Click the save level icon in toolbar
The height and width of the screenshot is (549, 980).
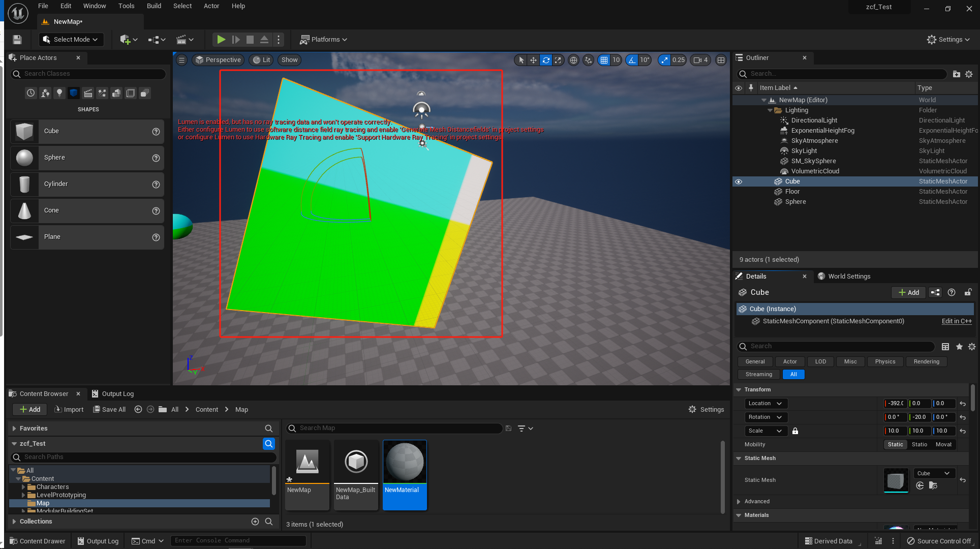tap(17, 39)
